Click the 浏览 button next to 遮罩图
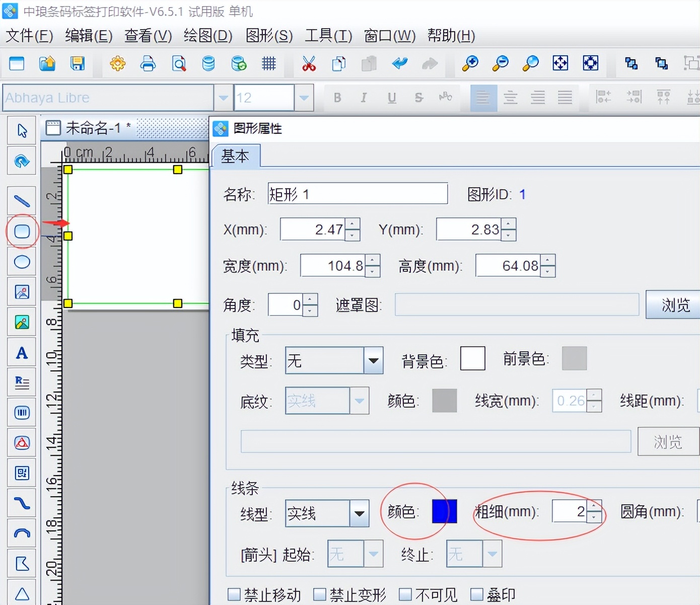Viewport: 700px width, 605px height. (673, 305)
